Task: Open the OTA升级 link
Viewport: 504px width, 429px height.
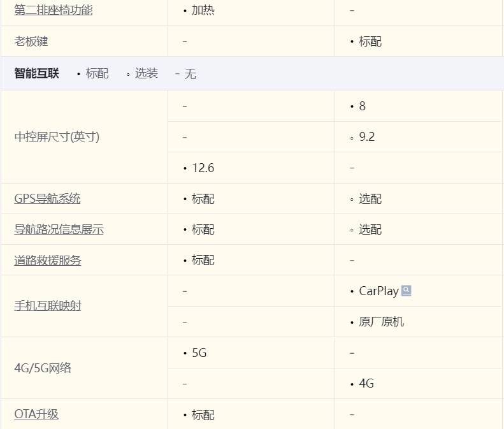Action: tap(36, 414)
